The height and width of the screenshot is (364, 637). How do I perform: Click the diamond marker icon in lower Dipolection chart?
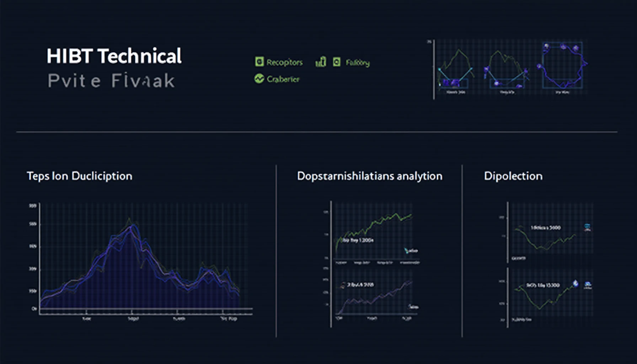(576, 283)
